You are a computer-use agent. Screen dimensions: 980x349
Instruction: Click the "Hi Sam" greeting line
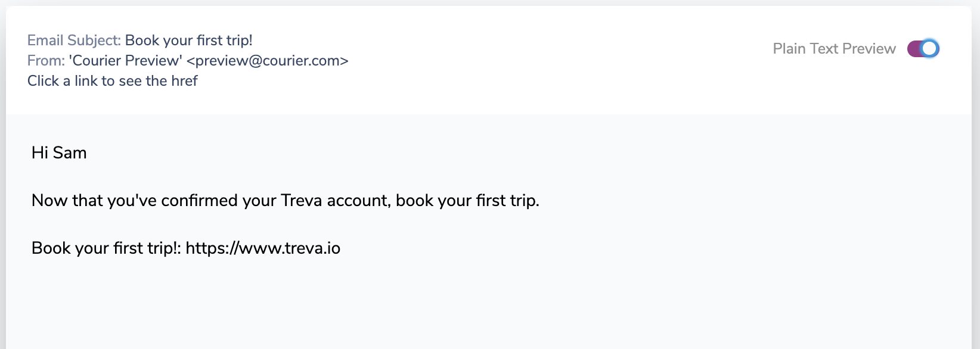click(x=59, y=153)
